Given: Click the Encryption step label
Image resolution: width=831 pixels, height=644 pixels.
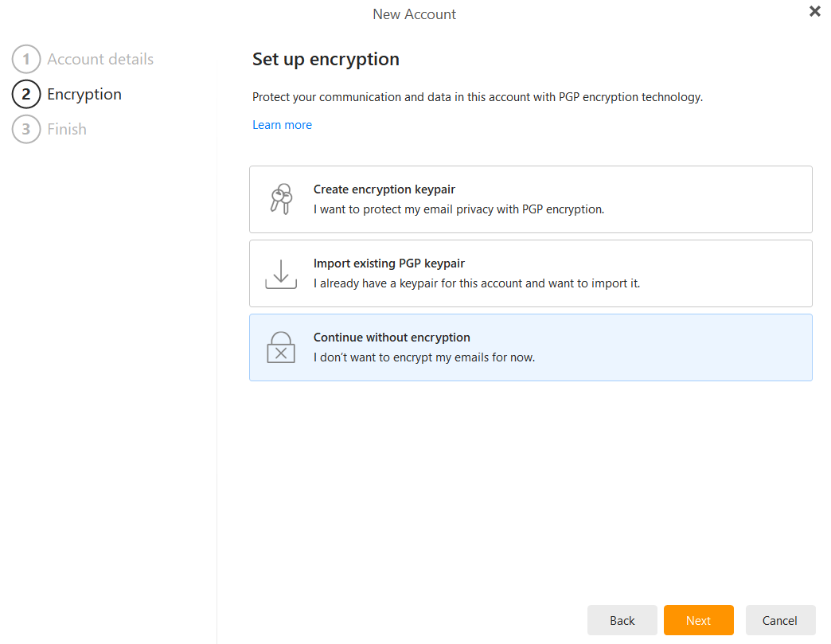Looking at the screenshot, I should point(84,94).
